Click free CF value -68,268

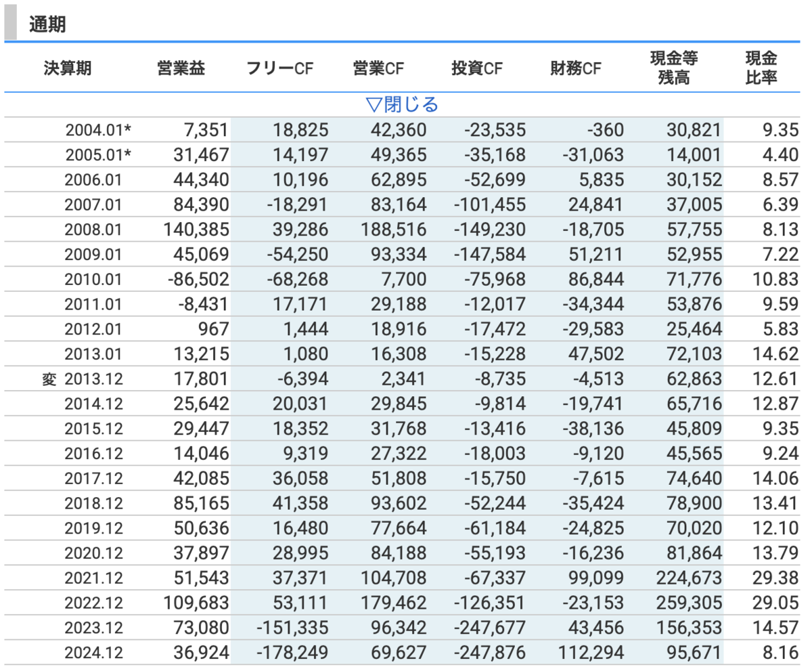(296, 279)
